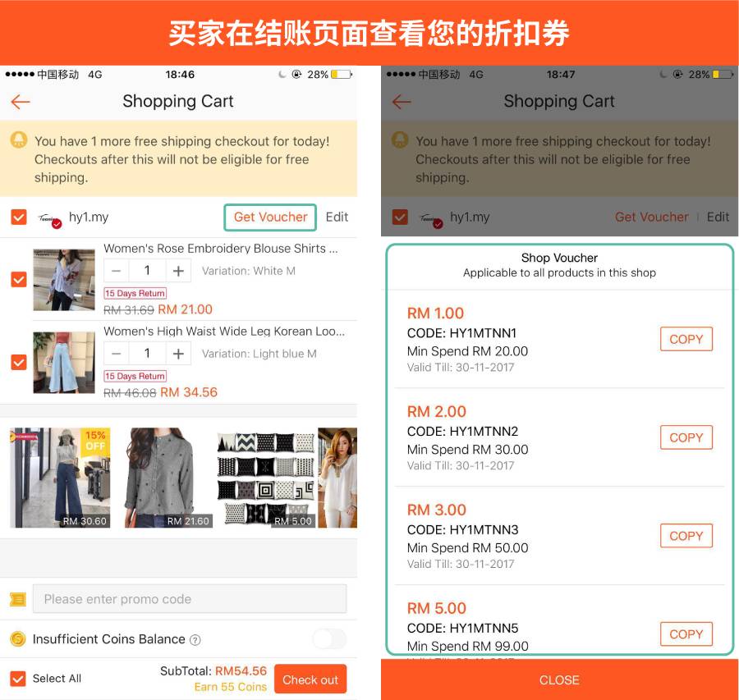Increase quantity of Rose Embroidery Blouse
739x700 pixels.
pyautogui.click(x=178, y=271)
